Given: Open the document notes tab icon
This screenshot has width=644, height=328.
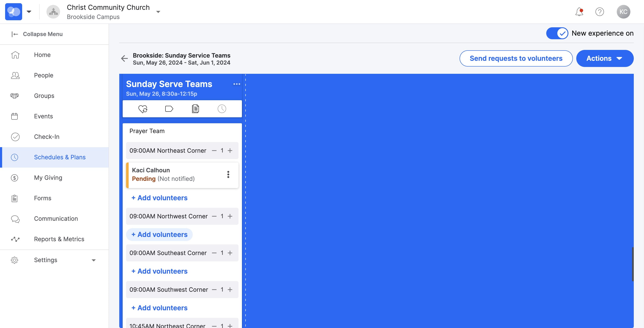Looking at the screenshot, I should tap(195, 109).
